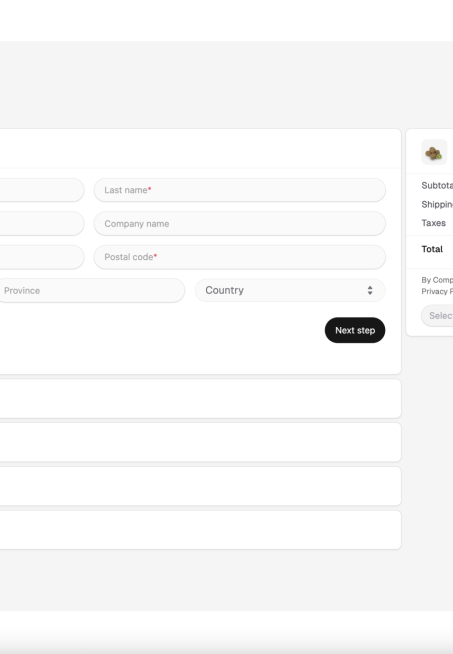Viewport: 453px width, 654px height.
Task: Click the Taxes label in summary
Action: click(x=433, y=223)
